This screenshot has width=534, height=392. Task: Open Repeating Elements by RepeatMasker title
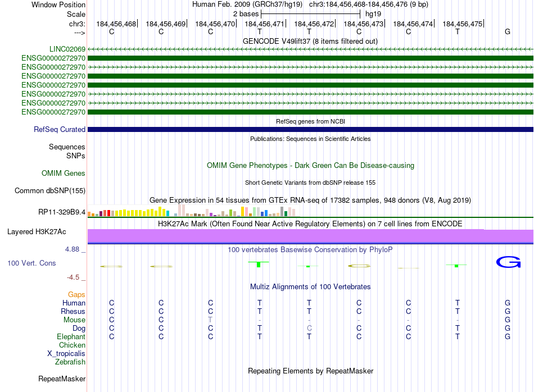[x=310, y=371]
